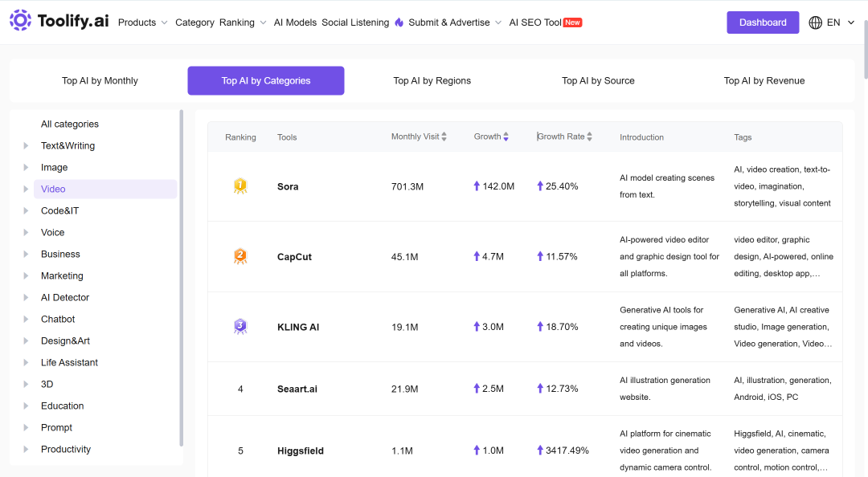
Task: Expand the Education category arrow
Action: pos(26,406)
